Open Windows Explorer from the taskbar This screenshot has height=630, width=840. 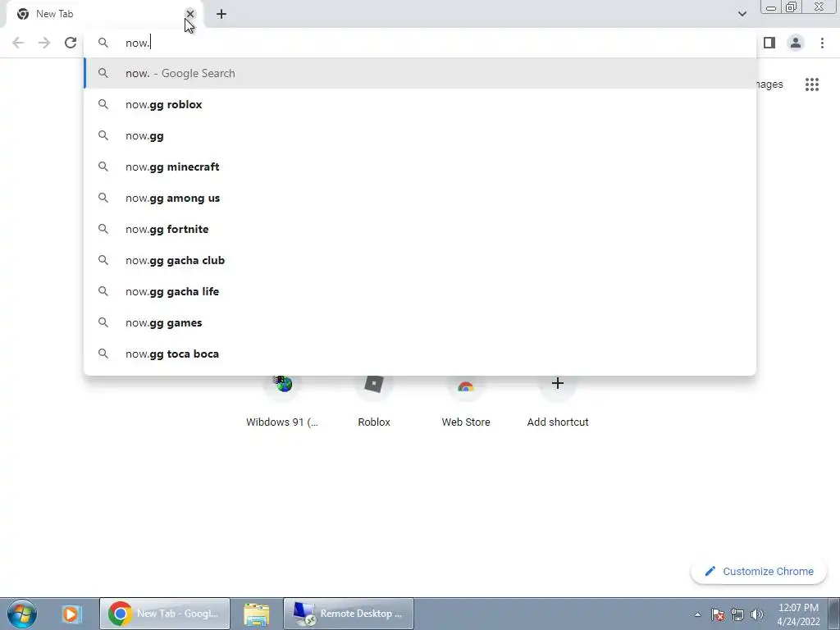click(x=257, y=614)
